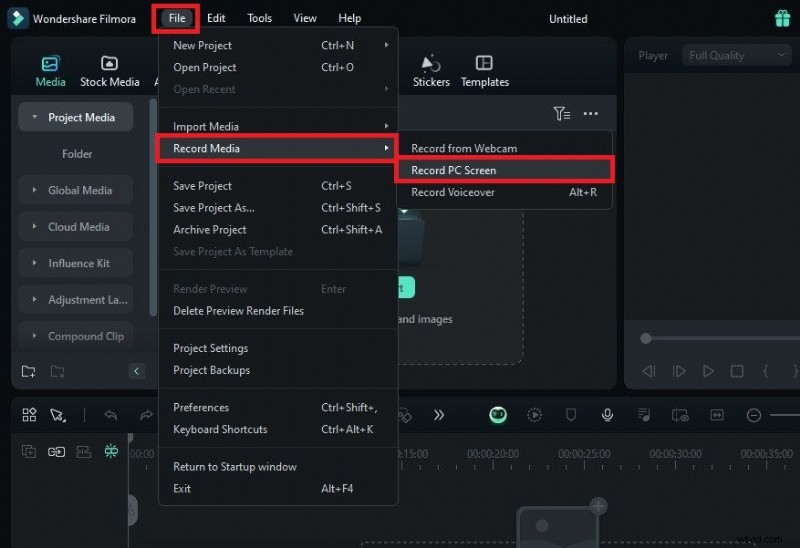Collapse the media sidebar panel arrow

tap(136, 371)
